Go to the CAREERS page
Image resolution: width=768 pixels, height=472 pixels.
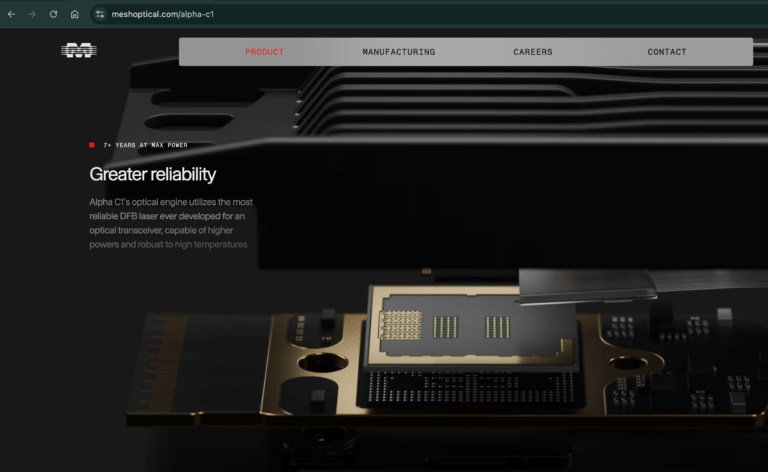(x=533, y=52)
